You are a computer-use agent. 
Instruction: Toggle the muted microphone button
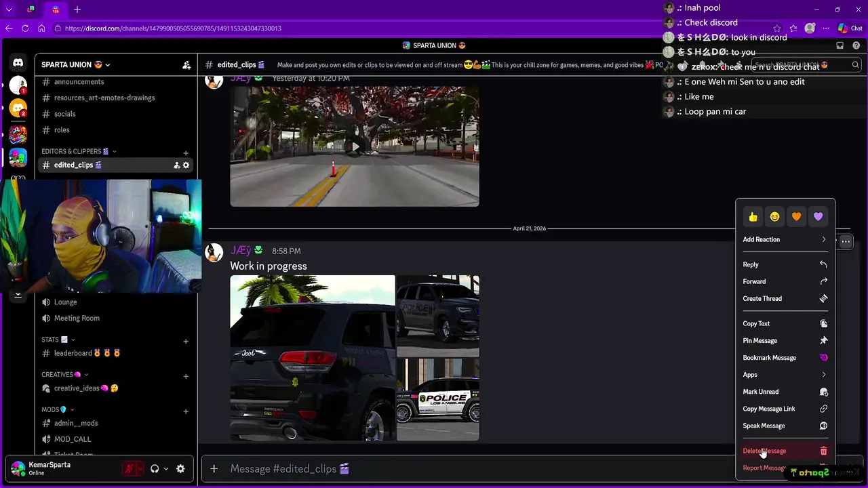coord(129,468)
